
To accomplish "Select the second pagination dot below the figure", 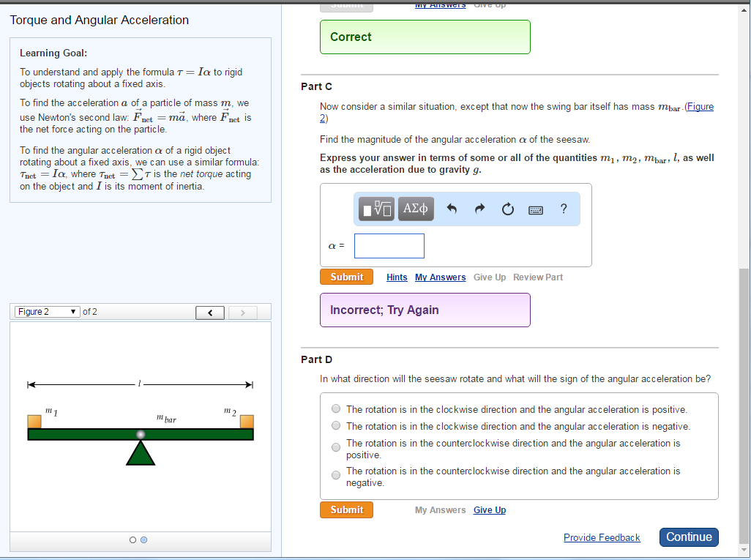I will point(143,540).
